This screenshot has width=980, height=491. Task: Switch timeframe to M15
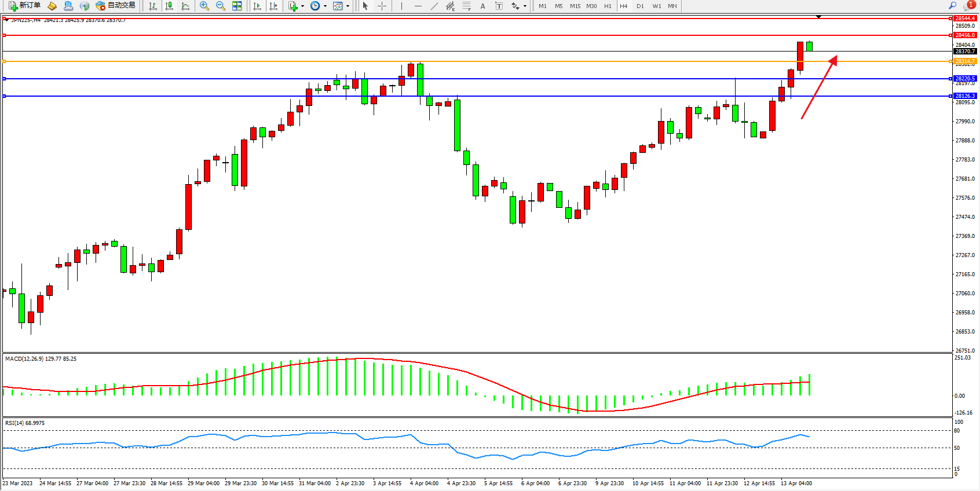(x=575, y=6)
